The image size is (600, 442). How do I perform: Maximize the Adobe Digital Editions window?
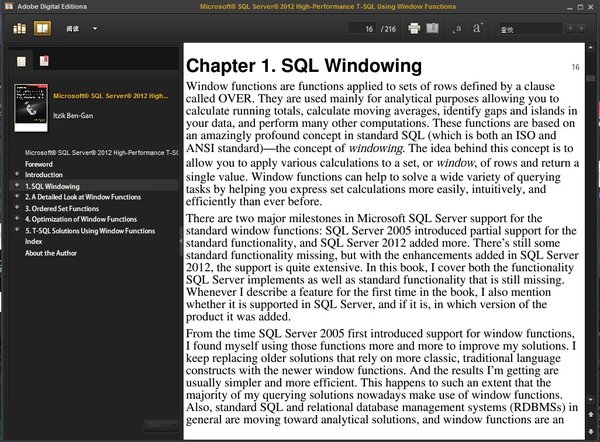point(580,7)
